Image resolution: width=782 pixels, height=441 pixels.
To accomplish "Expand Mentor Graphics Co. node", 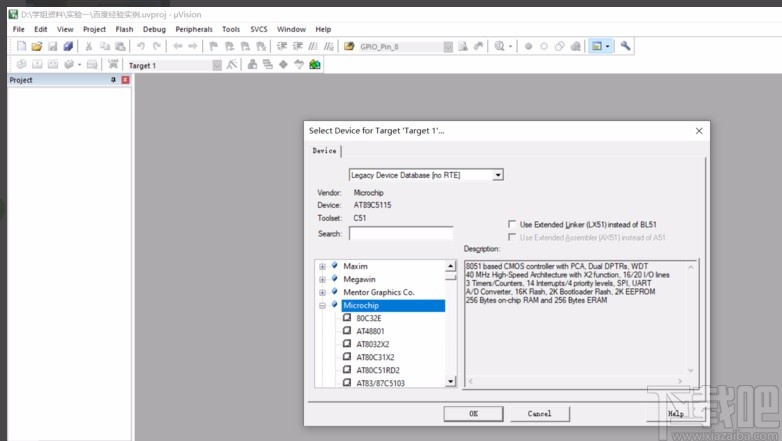I will point(322,292).
